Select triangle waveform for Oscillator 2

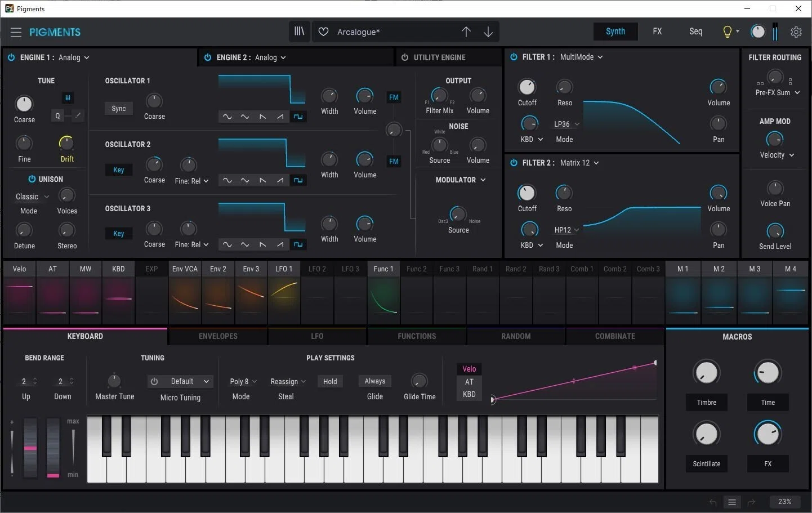click(x=245, y=180)
